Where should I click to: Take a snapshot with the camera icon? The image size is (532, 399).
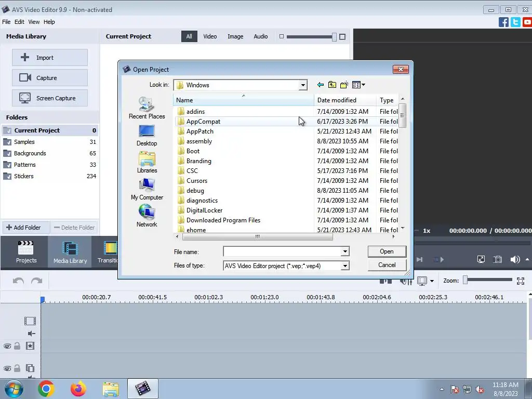coord(497,260)
